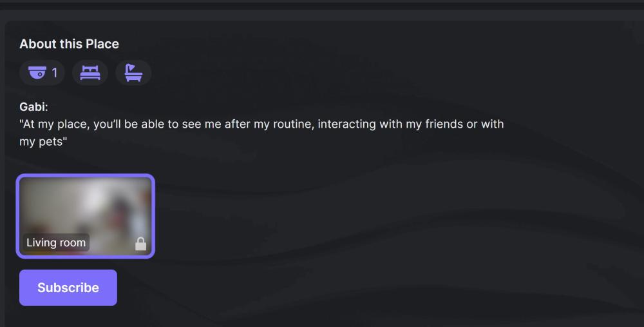Click the camera count icon

(37, 73)
